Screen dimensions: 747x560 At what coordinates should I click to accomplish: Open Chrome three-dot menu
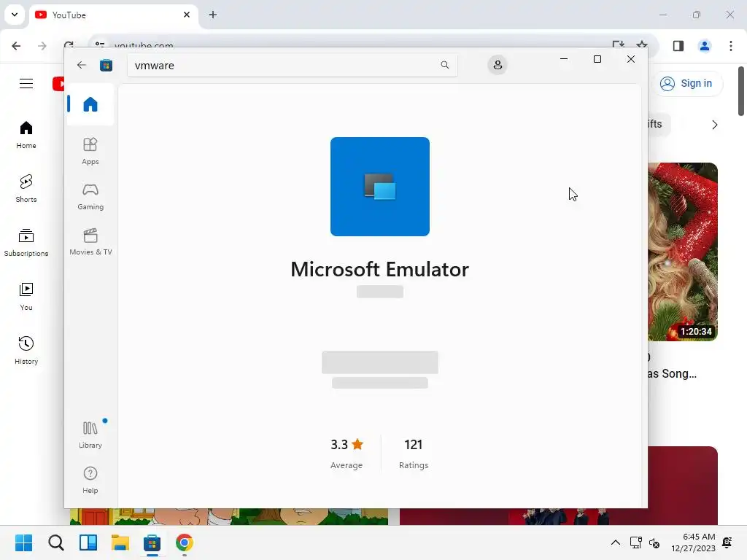coord(731,46)
